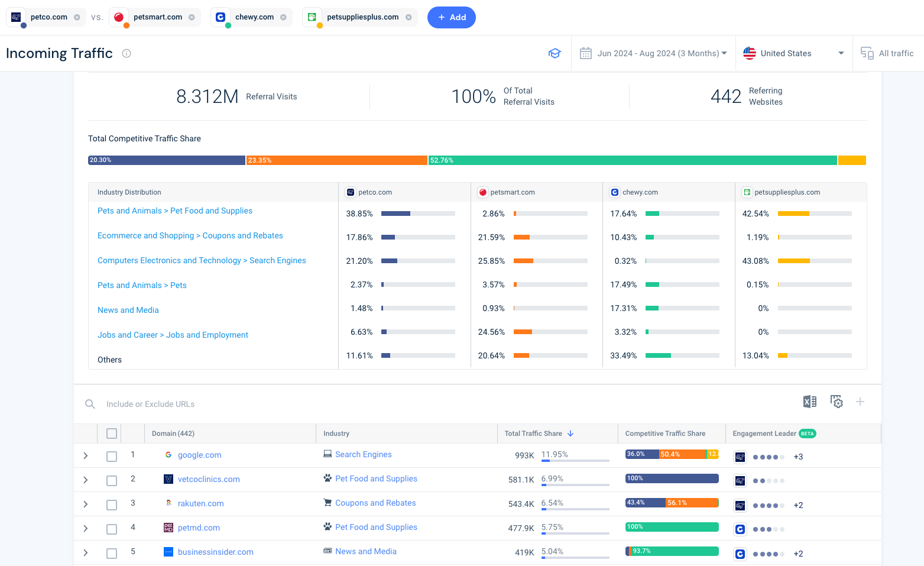Expand the vetcoclinics.com row
The width and height of the screenshot is (924, 566).
86,480
